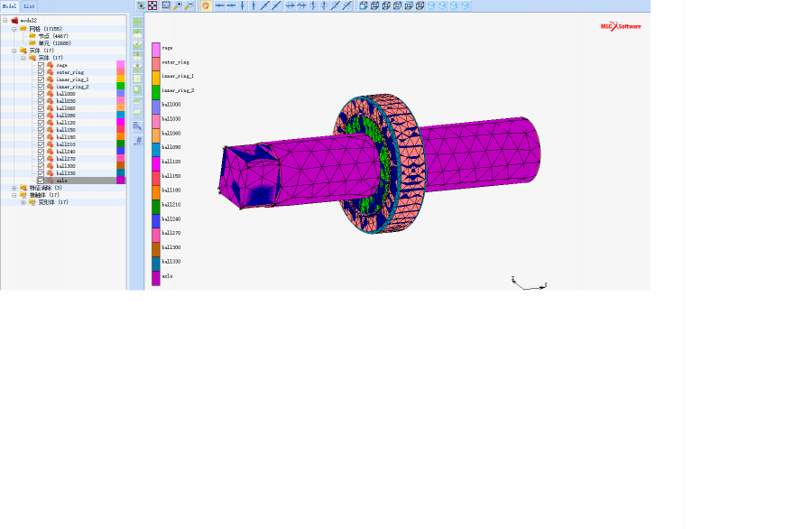The height and width of the screenshot is (529, 812).
Task: Click the cage color swatch in the tree
Action: (x=121, y=65)
